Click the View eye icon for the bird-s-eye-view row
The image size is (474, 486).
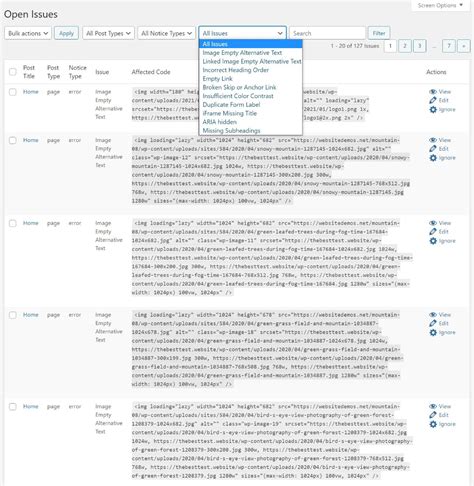coord(433,406)
